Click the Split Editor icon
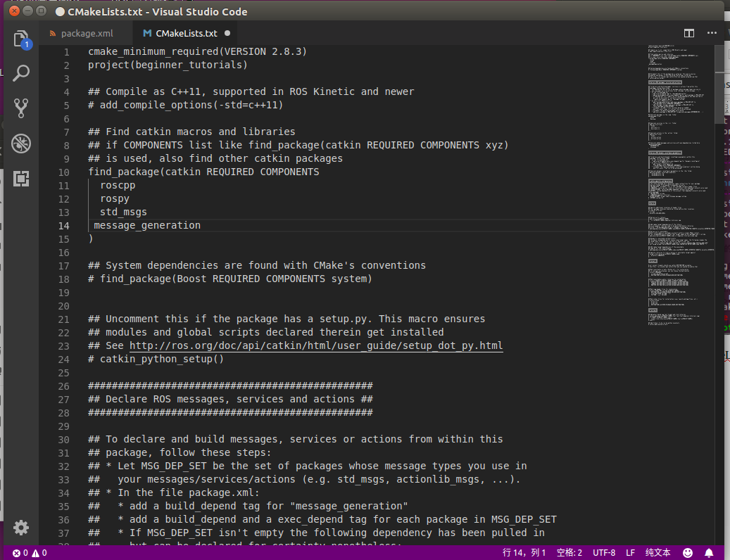Screen dimensions: 730x560 [x=688, y=32]
